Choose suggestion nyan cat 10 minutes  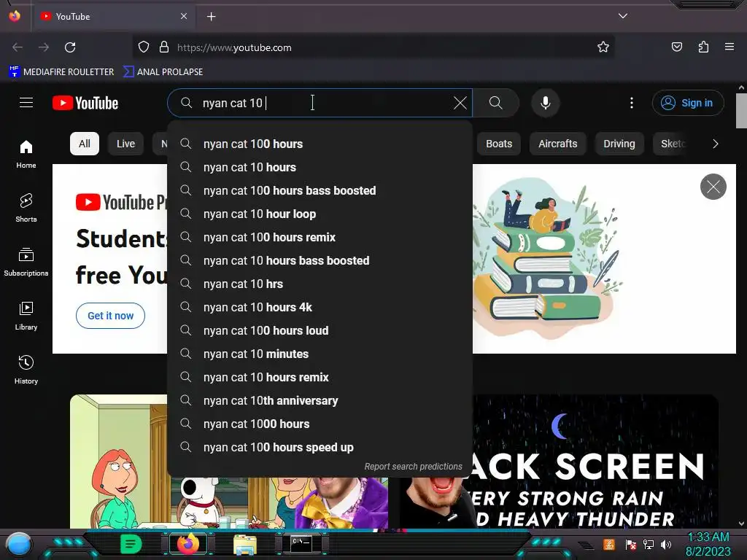[320, 354]
